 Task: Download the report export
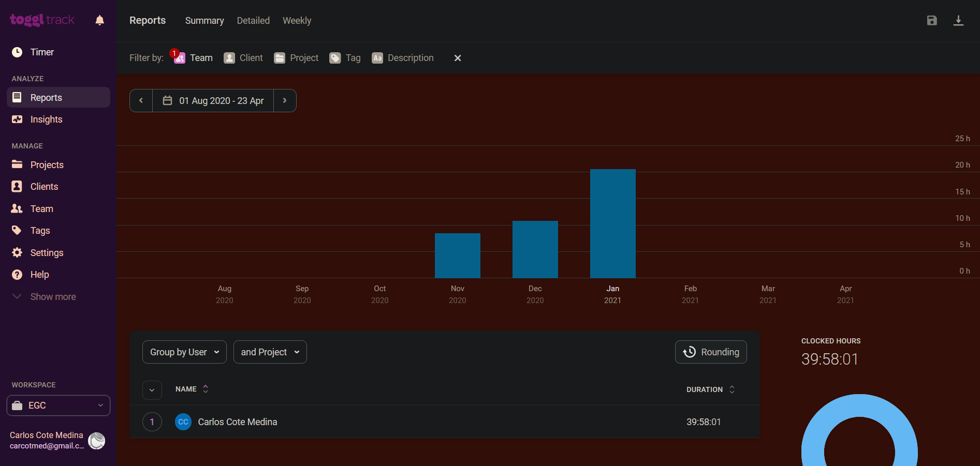tap(958, 20)
